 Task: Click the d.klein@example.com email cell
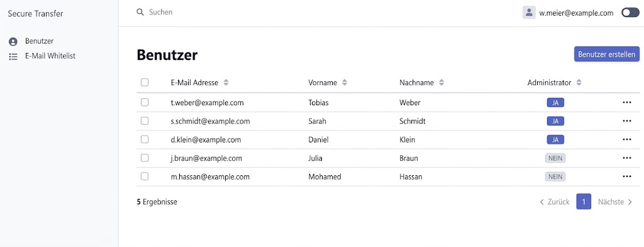click(206, 139)
